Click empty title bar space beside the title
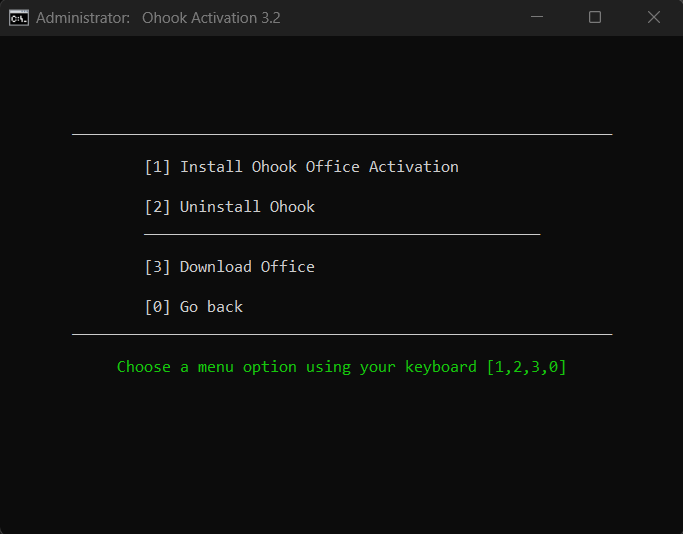 tap(400, 17)
